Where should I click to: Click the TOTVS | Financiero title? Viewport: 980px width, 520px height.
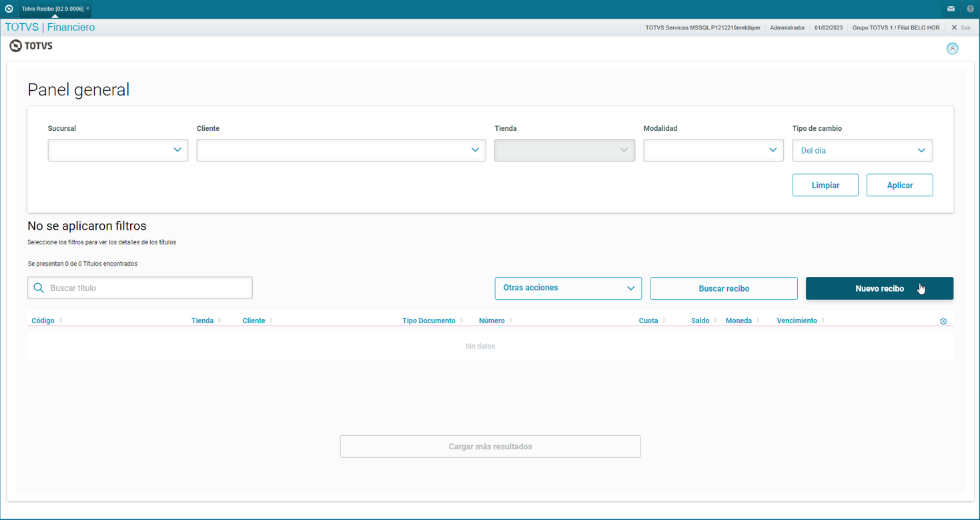[50, 27]
